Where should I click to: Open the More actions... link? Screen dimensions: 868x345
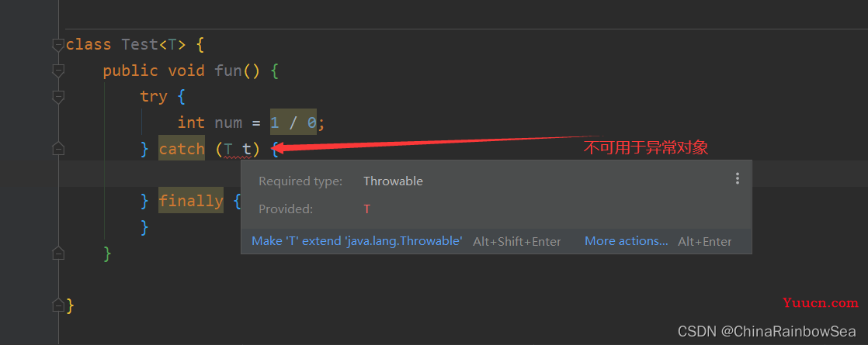click(x=627, y=241)
